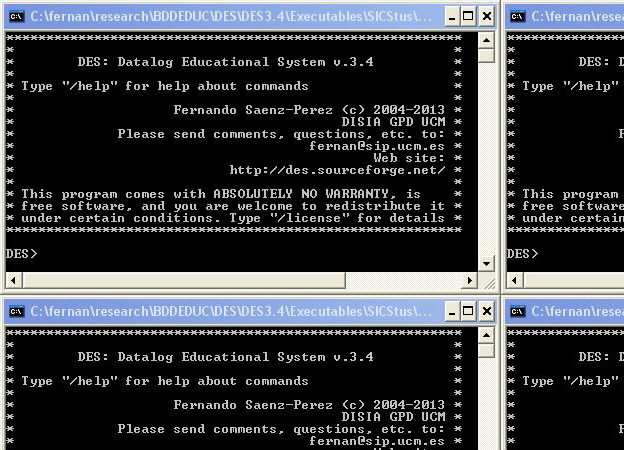Screen dimensions: 624x450
Task: Click "Fernando Saenz-Perez (c) 2004-2013" in top-left console
Action: [309, 110]
